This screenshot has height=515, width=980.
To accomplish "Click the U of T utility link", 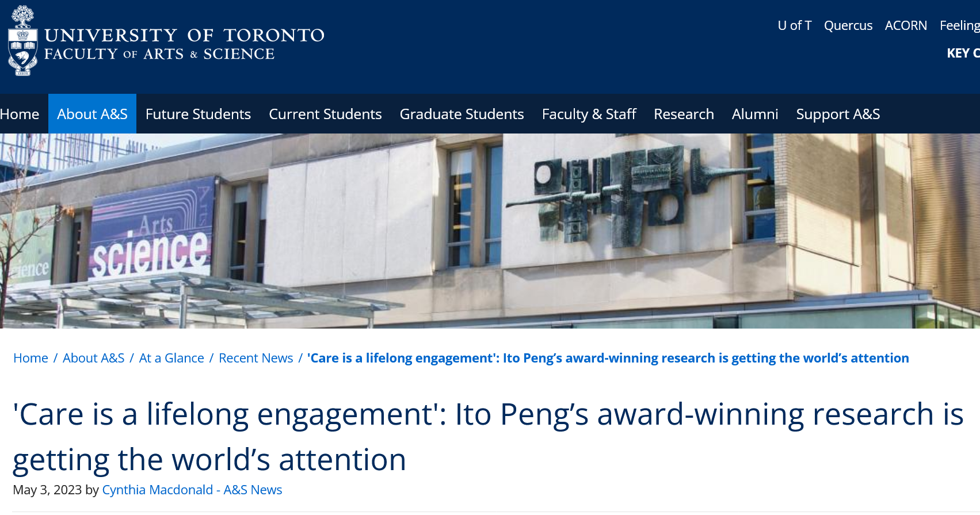I will [795, 25].
